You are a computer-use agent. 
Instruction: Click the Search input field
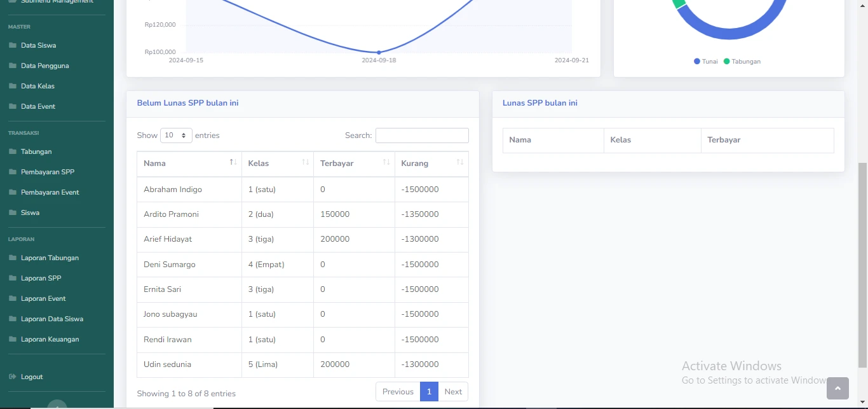pos(422,135)
